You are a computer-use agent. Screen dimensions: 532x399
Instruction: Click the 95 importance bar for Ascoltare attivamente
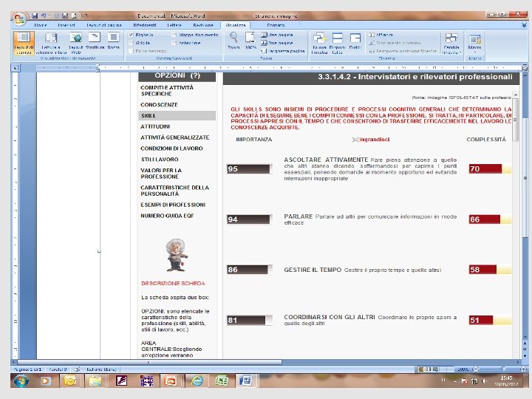[x=250, y=169]
